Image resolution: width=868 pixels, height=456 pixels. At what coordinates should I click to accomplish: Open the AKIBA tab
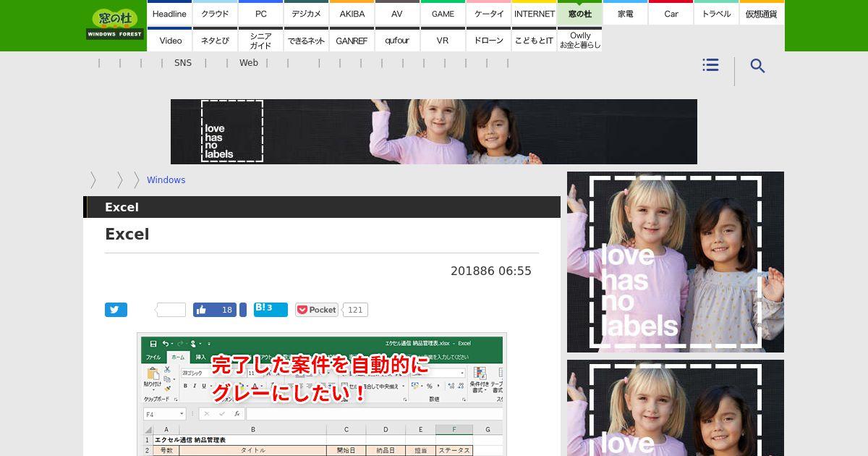(352, 13)
